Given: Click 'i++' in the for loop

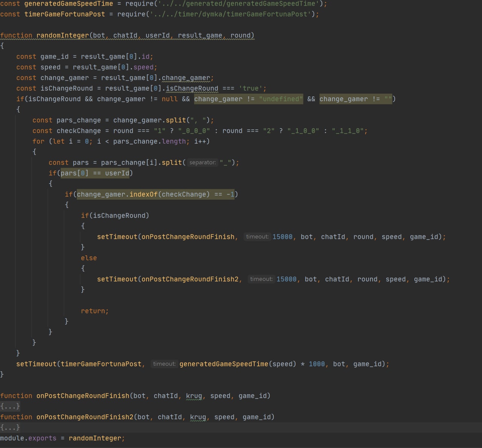Looking at the screenshot, I should coord(200,141).
